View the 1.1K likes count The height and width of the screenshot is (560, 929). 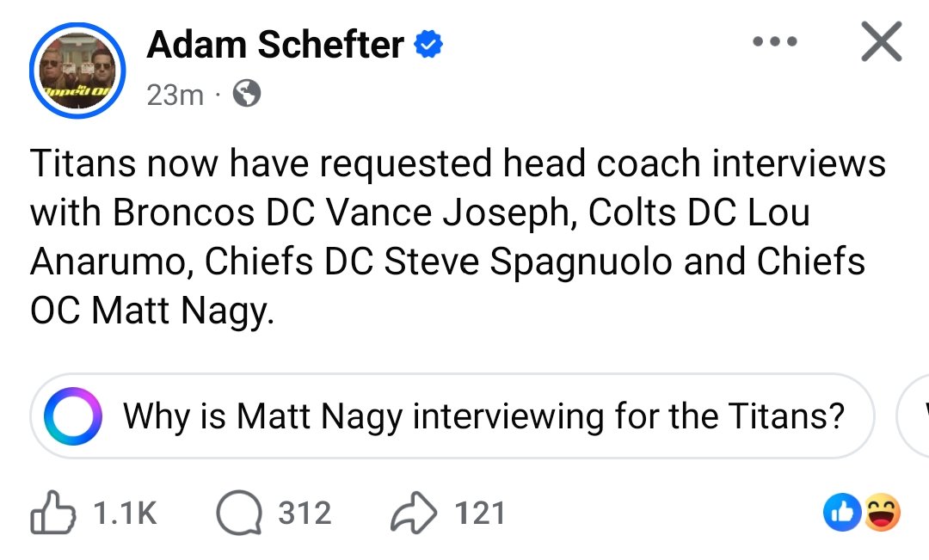point(124,514)
